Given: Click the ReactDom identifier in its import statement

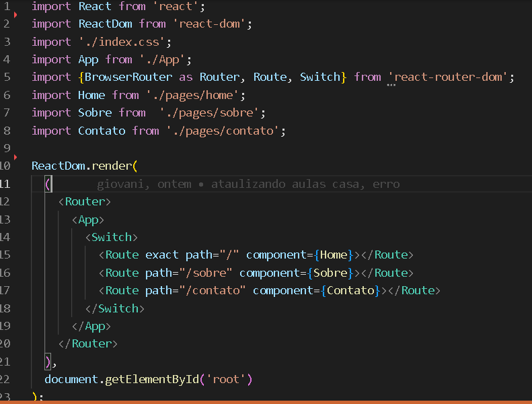Looking at the screenshot, I should click(x=105, y=24).
